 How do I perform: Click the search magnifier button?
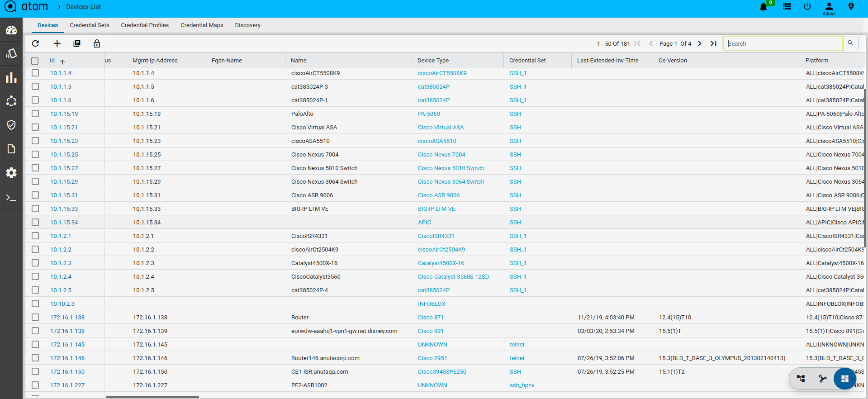tap(850, 43)
